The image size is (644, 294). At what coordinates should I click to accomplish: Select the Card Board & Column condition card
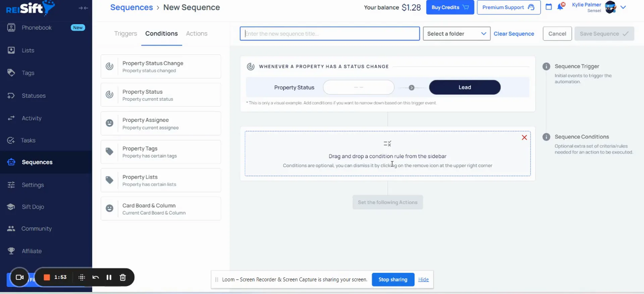pyautogui.click(x=161, y=209)
